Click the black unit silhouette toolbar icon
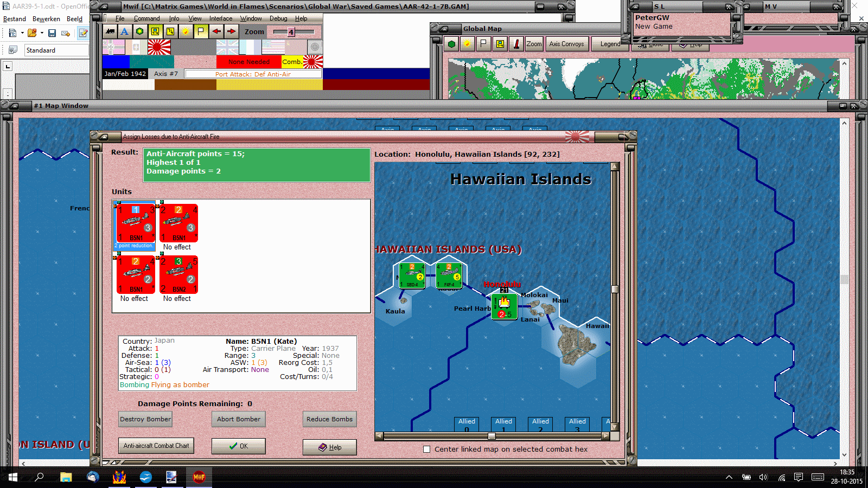868x488 pixels. (x=110, y=31)
